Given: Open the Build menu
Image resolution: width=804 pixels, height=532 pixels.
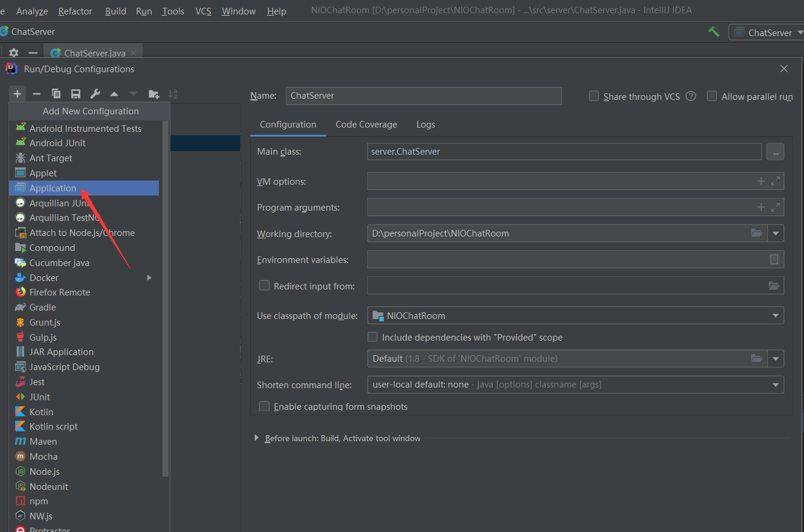Looking at the screenshot, I should pos(116,11).
